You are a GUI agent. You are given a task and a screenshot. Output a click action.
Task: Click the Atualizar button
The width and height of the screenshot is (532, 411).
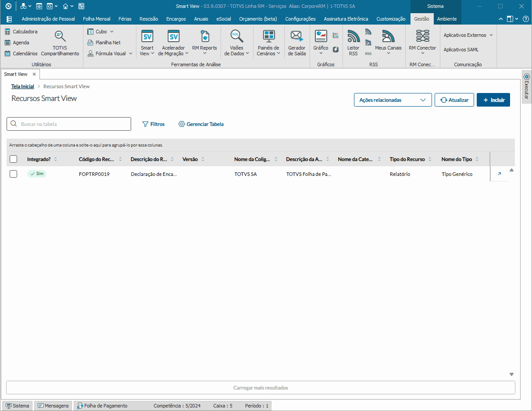[454, 100]
